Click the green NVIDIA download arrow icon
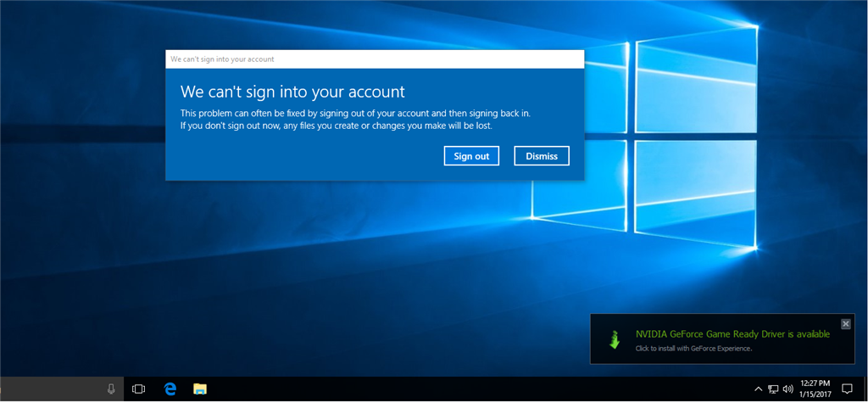This screenshot has width=868, height=403. [x=613, y=339]
